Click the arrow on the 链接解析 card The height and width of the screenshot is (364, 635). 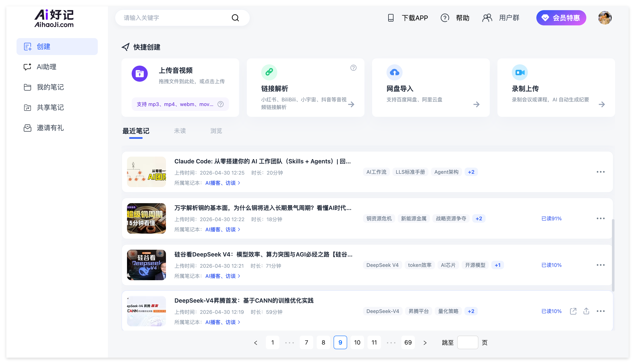pyautogui.click(x=351, y=104)
